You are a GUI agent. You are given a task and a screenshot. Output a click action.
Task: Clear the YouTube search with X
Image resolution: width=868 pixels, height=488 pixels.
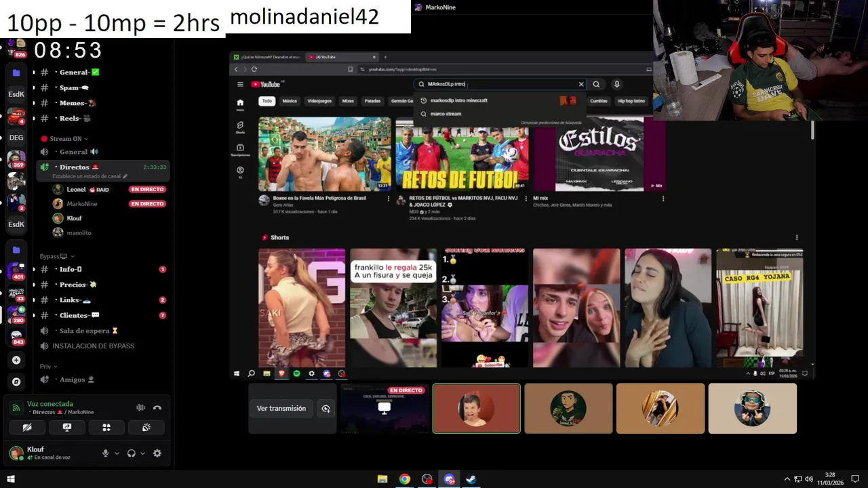581,84
